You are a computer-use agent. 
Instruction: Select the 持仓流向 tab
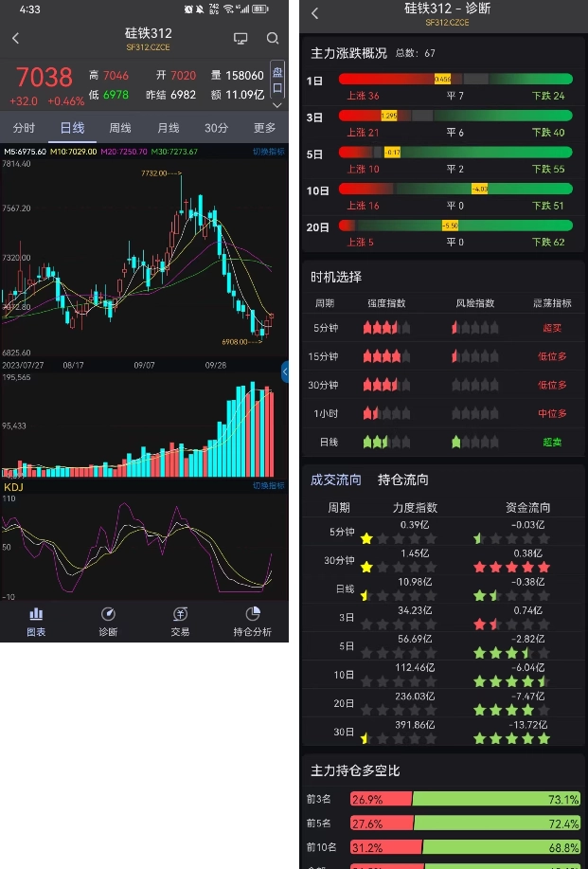[402, 480]
